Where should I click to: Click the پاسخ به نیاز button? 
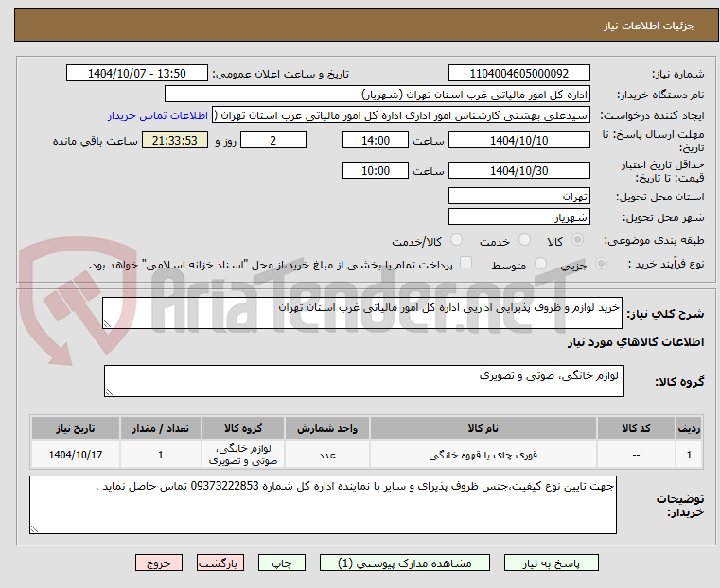[x=551, y=562]
